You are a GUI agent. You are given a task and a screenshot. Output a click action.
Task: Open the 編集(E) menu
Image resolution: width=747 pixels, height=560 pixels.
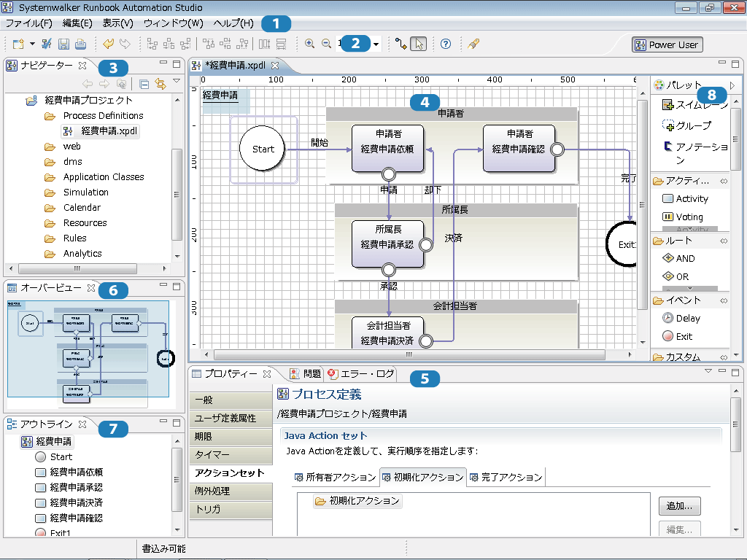77,23
